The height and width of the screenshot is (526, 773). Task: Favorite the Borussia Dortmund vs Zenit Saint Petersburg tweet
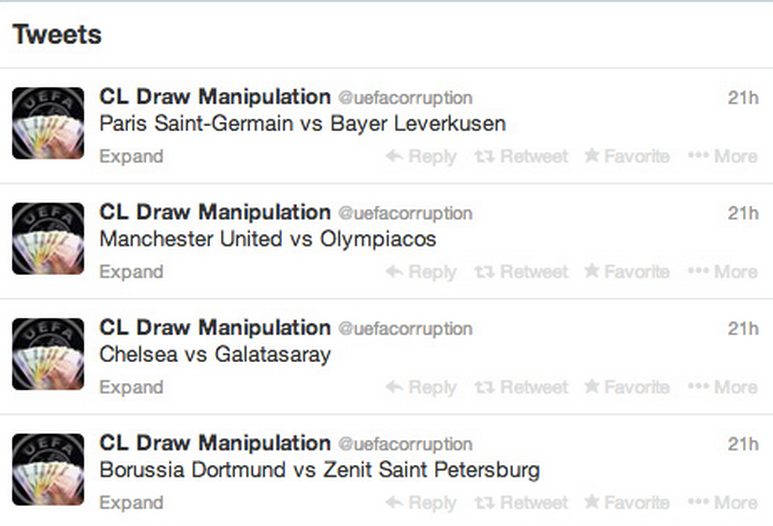click(x=627, y=502)
